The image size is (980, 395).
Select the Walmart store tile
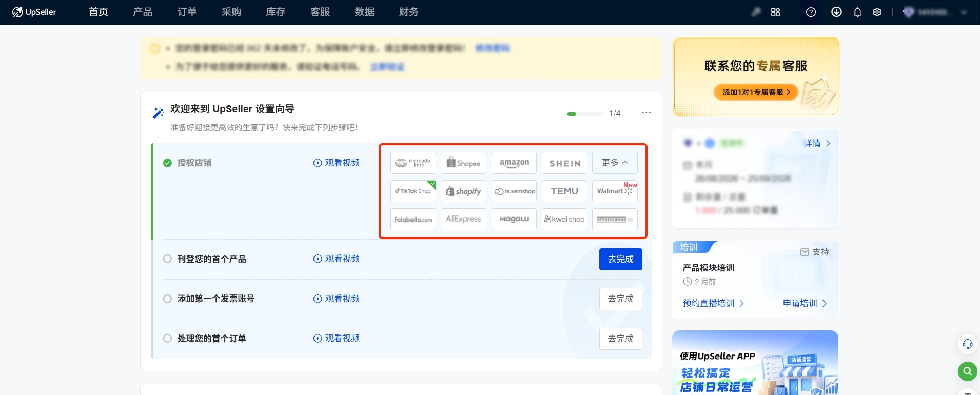coord(615,191)
